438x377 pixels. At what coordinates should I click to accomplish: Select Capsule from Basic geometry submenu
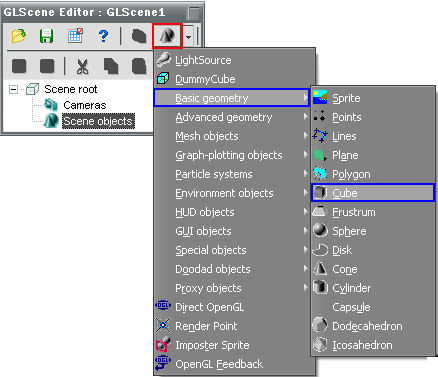click(x=373, y=307)
